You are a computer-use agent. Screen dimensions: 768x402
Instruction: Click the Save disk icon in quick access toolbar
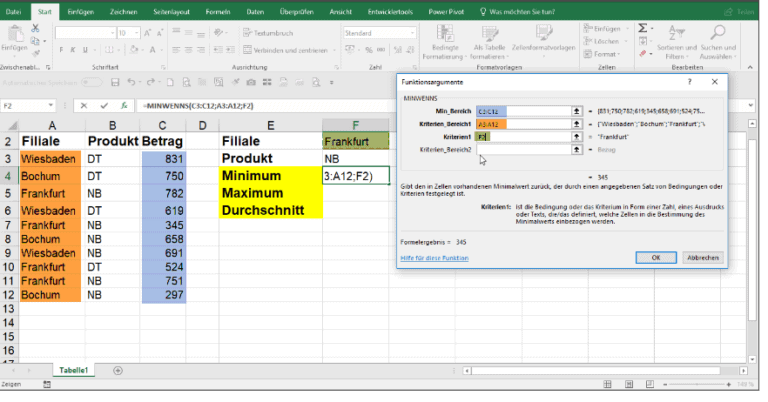click(x=115, y=82)
